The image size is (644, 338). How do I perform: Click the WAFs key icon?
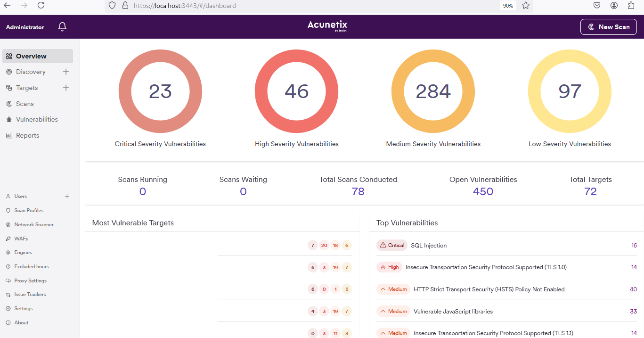[x=8, y=239]
